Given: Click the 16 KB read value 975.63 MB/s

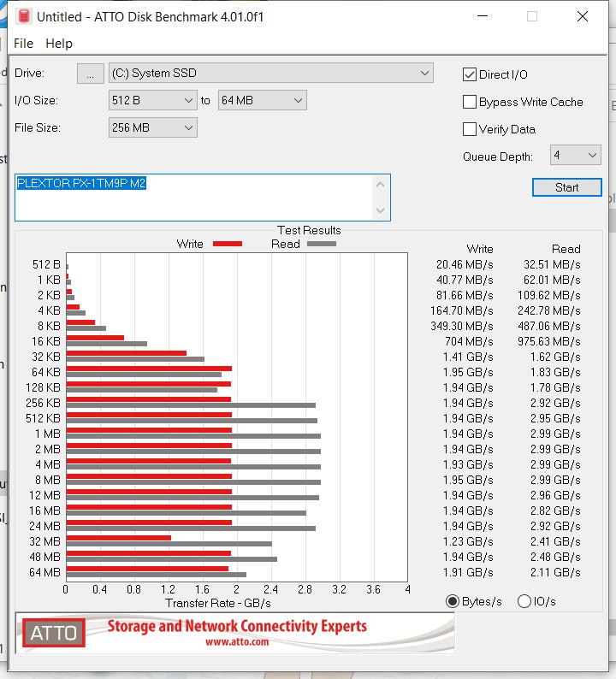Looking at the screenshot, I should (549, 342).
